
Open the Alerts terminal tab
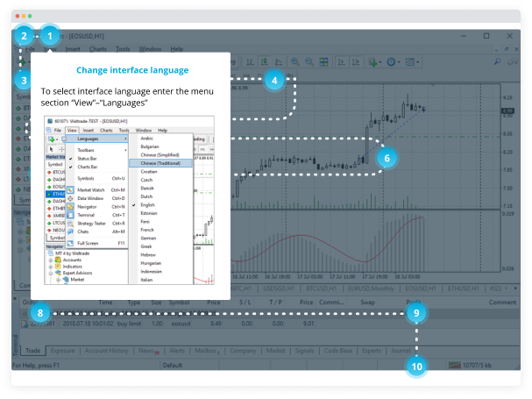177,351
